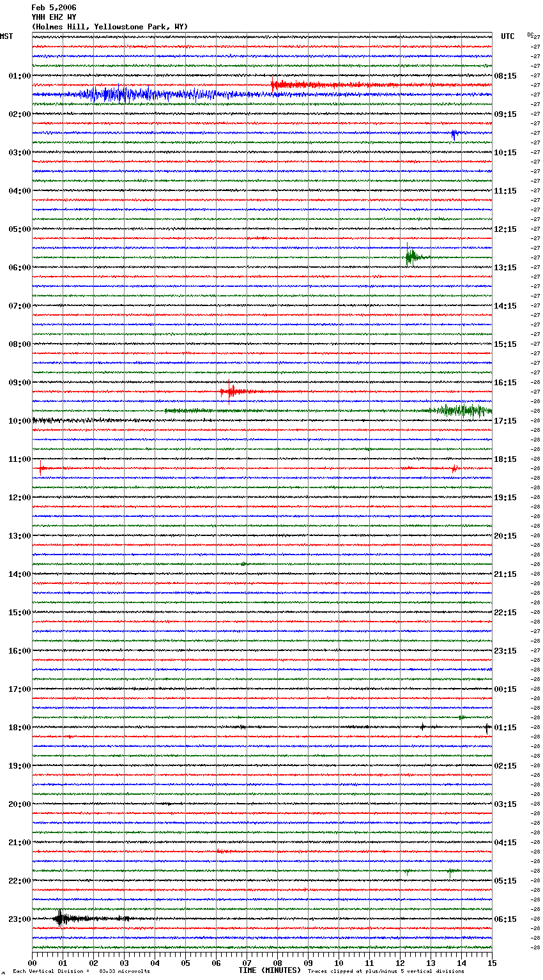The width and height of the screenshot is (543, 980).
Task: Click the '04:15' UTC time label
Action: point(505,843)
